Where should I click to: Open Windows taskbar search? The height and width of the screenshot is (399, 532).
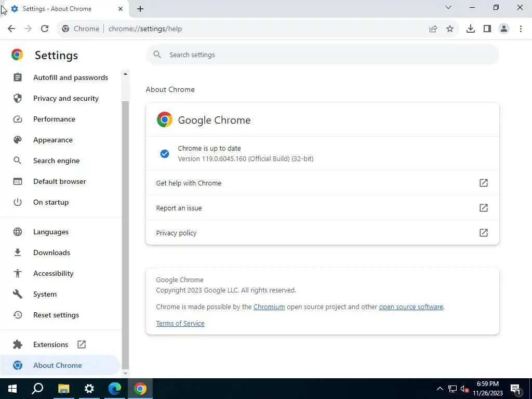coord(37,389)
